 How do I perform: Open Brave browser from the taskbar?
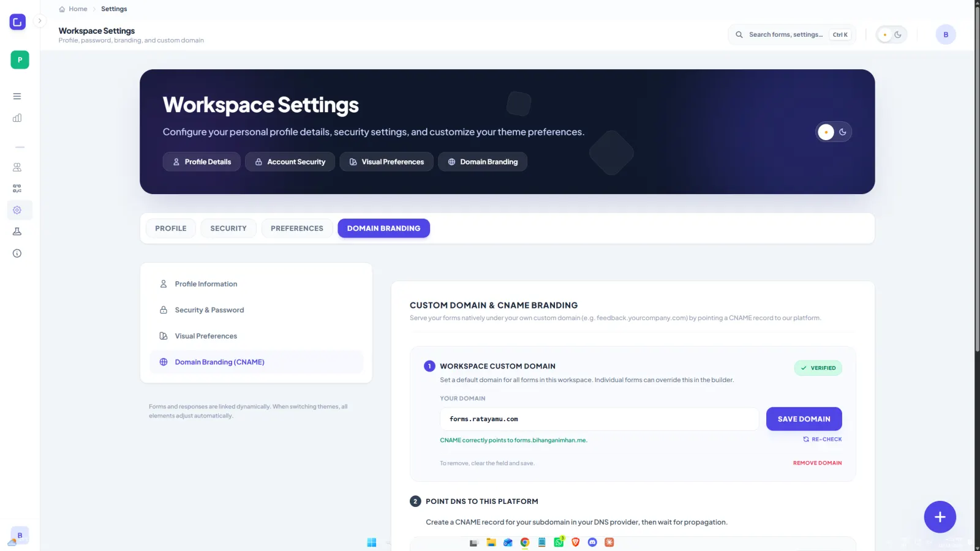pyautogui.click(x=576, y=542)
